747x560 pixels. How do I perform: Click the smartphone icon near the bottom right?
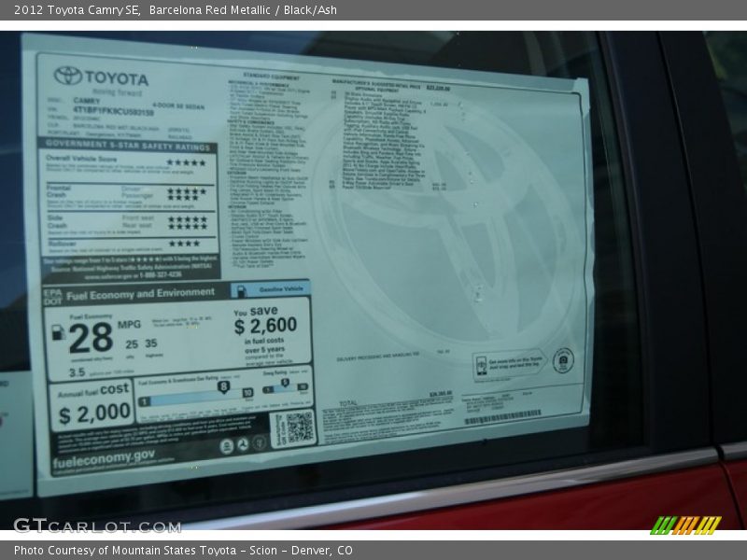tap(480, 365)
